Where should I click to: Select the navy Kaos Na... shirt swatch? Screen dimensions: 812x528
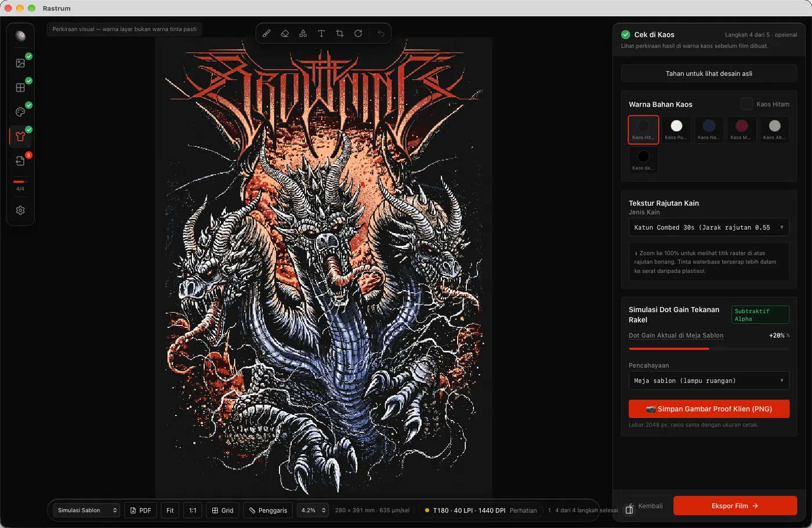click(x=709, y=129)
